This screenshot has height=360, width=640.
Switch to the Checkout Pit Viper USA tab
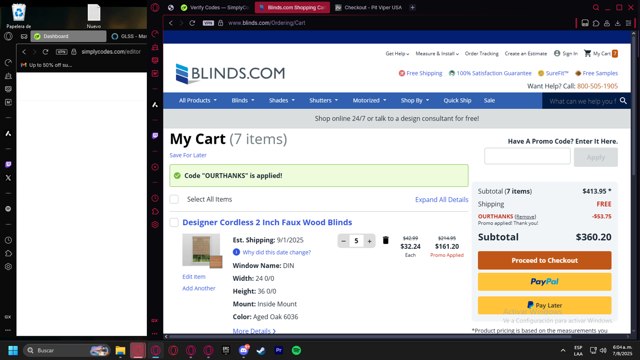coord(369,7)
